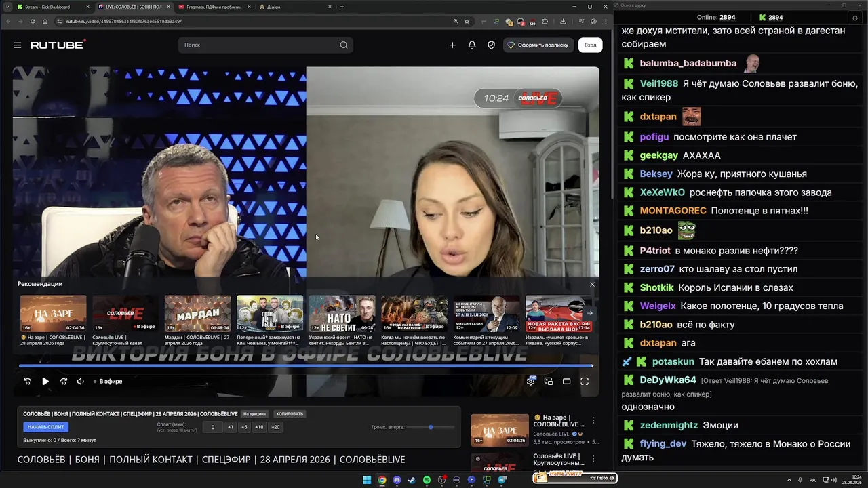
Task: Click the browser address bar URL
Action: click(124, 21)
